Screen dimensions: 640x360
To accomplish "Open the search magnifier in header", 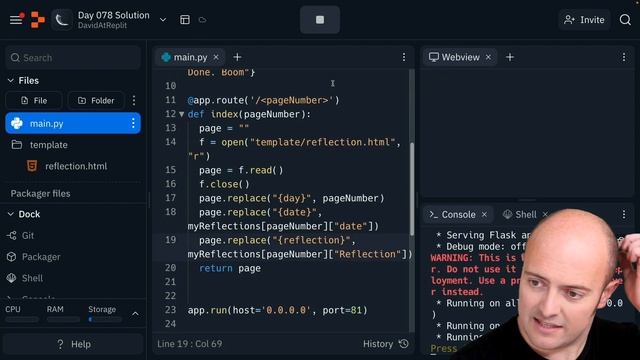I will coord(625,20).
